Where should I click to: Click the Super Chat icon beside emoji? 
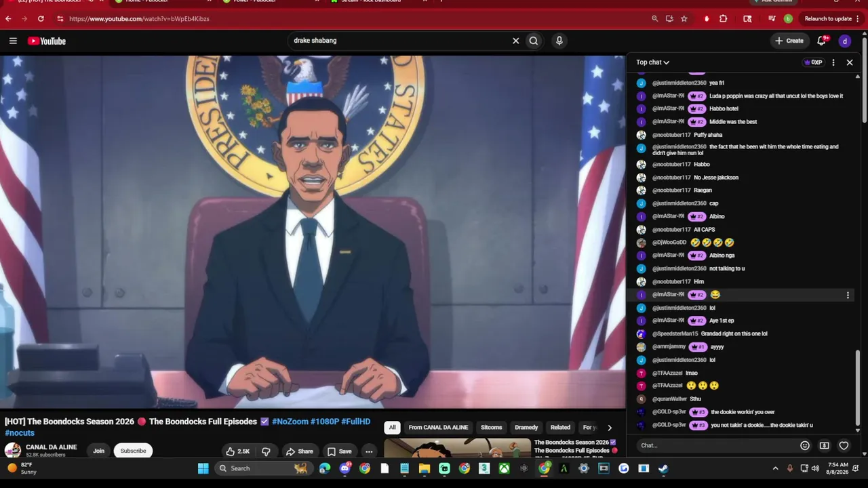[824, 445]
